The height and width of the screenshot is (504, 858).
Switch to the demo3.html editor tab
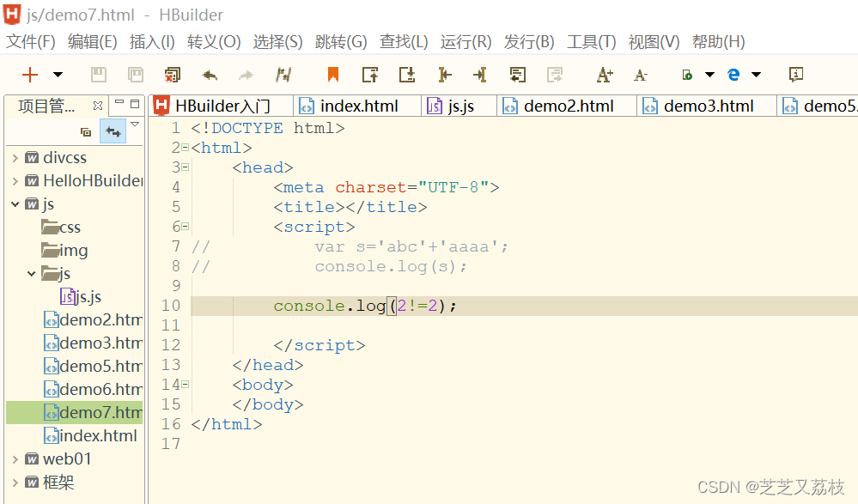coord(707,106)
